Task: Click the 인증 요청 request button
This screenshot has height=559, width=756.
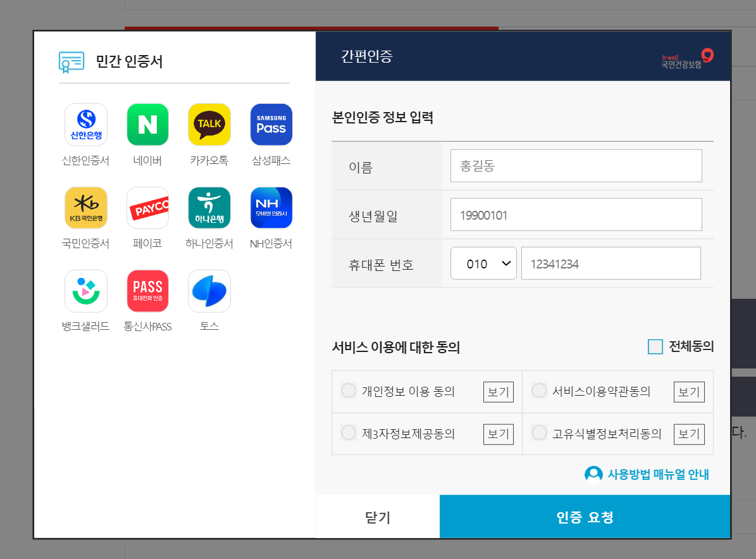Action: click(585, 517)
